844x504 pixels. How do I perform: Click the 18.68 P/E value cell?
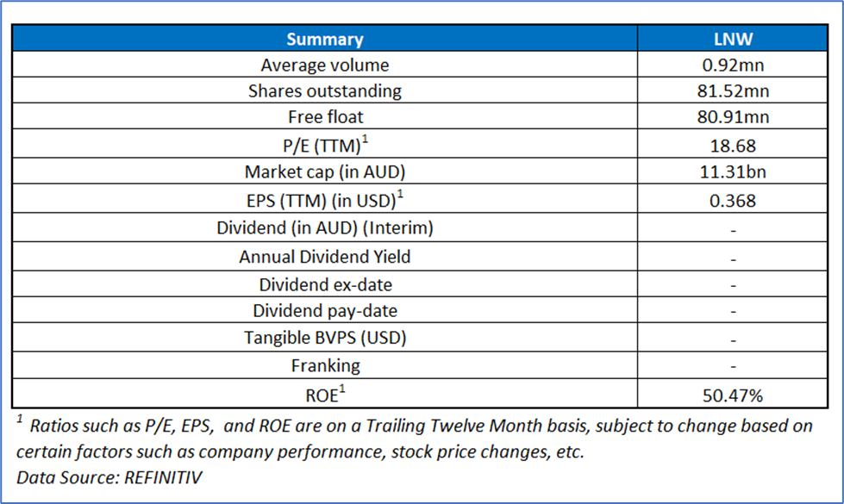(733, 145)
